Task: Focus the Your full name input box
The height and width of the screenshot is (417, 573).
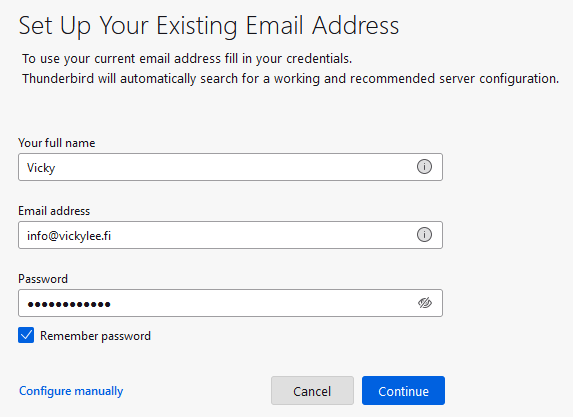Action: pyautogui.click(x=230, y=167)
